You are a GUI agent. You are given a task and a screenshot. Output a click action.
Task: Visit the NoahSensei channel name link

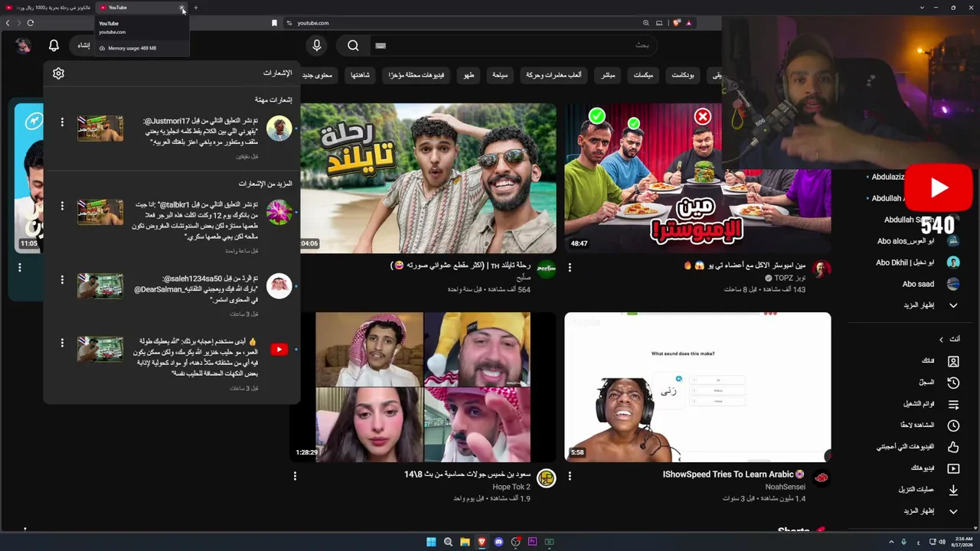(x=786, y=487)
